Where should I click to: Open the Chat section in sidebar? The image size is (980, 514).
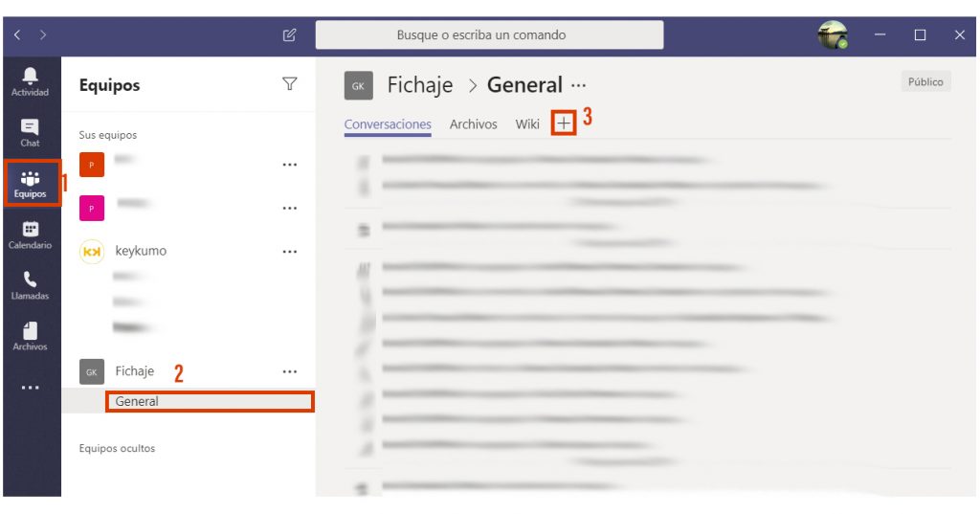coord(30,133)
